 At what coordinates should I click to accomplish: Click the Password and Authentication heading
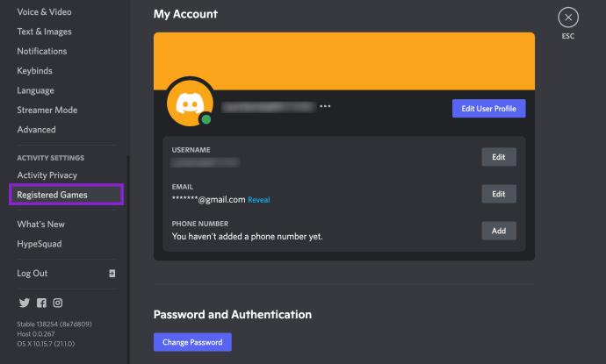pyautogui.click(x=233, y=314)
